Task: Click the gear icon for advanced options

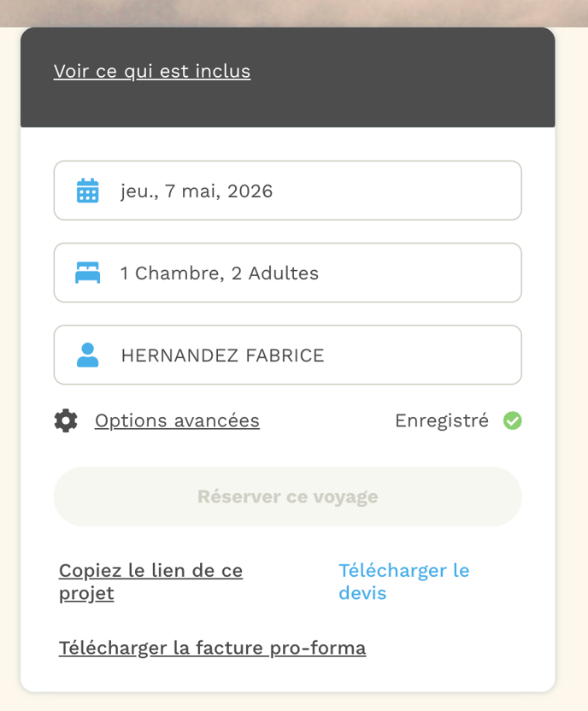Action: click(x=66, y=420)
